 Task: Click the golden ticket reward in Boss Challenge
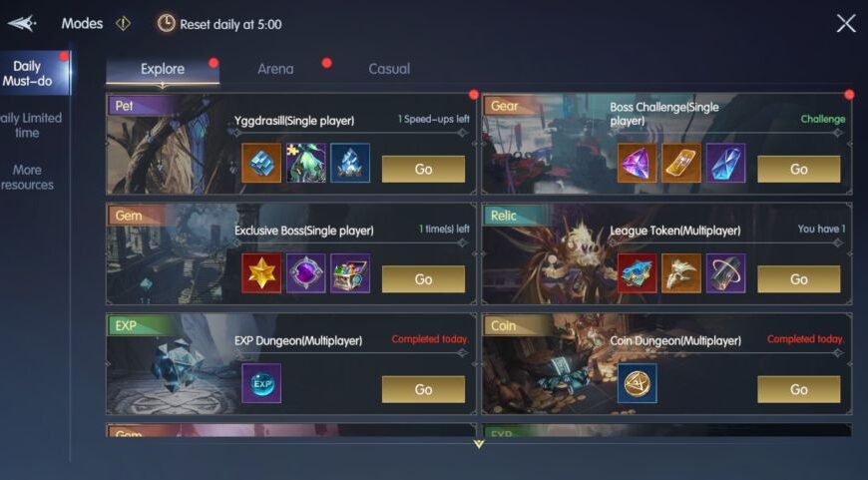coord(681,163)
